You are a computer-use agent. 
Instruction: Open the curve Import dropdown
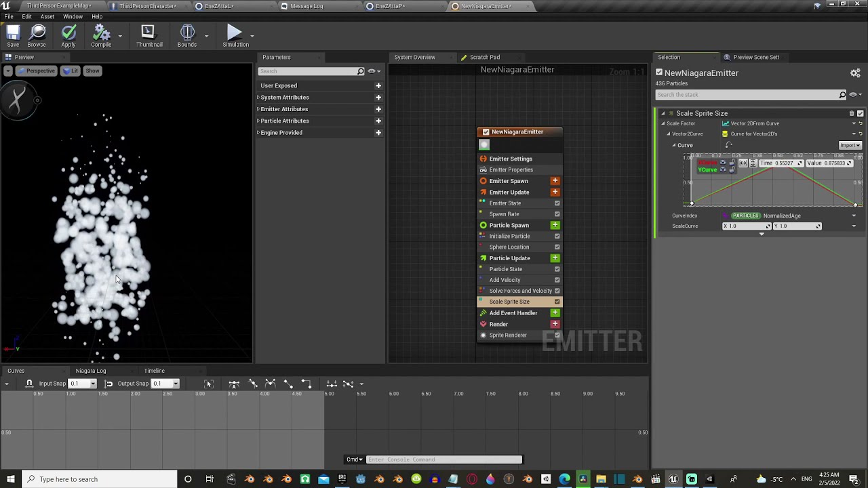point(850,145)
